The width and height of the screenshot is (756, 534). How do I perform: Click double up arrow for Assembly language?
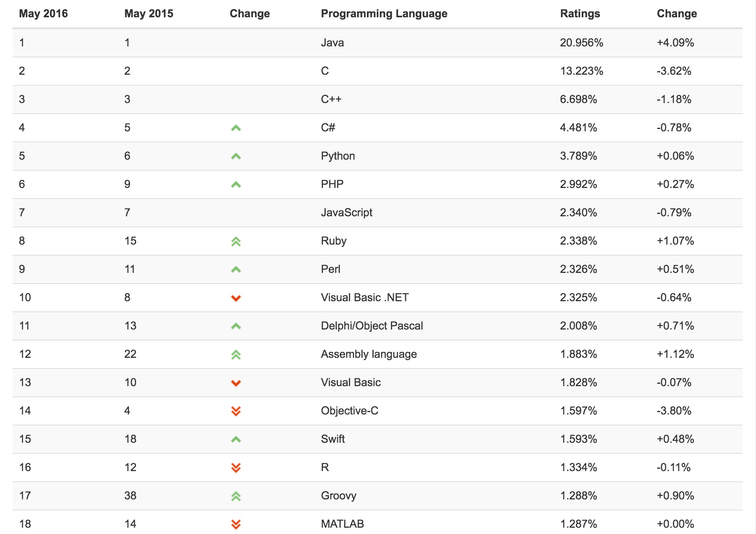(236, 355)
